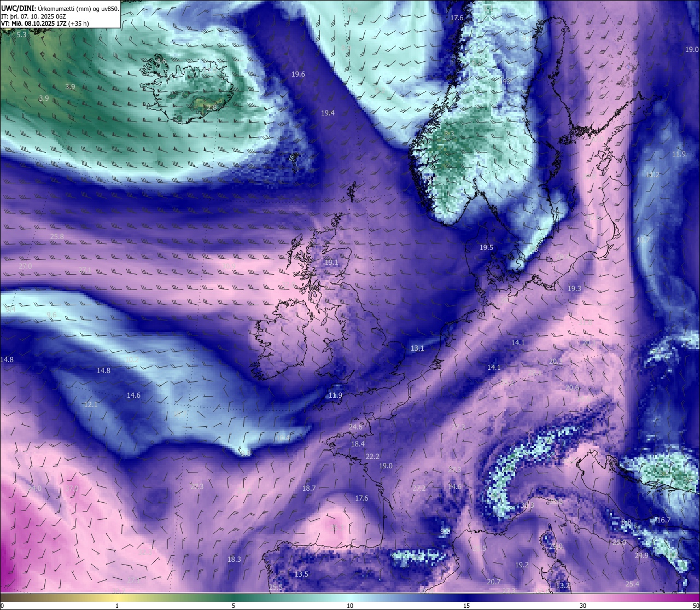700x610 pixels.
Task: Click the 19.6 value east of Iceland
Action: (x=298, y=74)
